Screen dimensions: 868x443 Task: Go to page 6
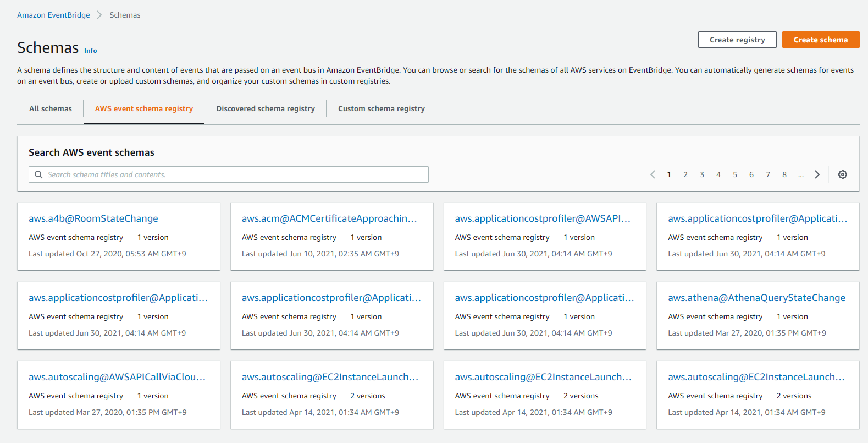(x=751, y=174)
